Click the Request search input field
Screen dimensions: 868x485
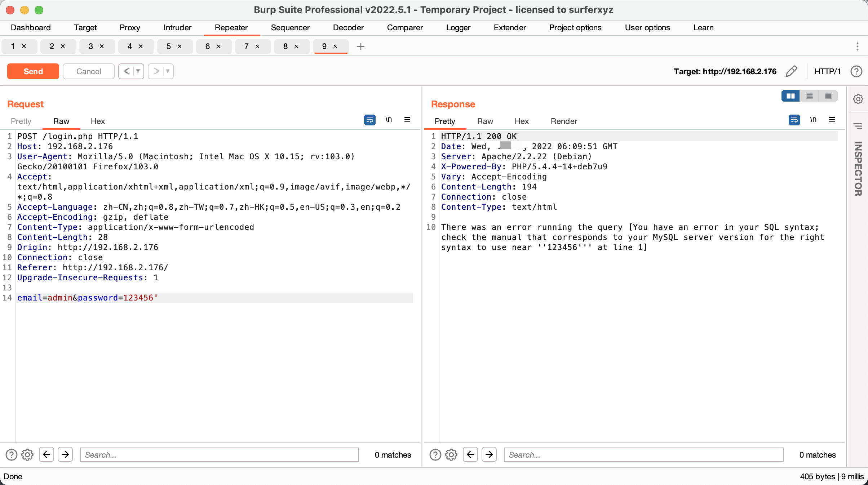[219, 455]
